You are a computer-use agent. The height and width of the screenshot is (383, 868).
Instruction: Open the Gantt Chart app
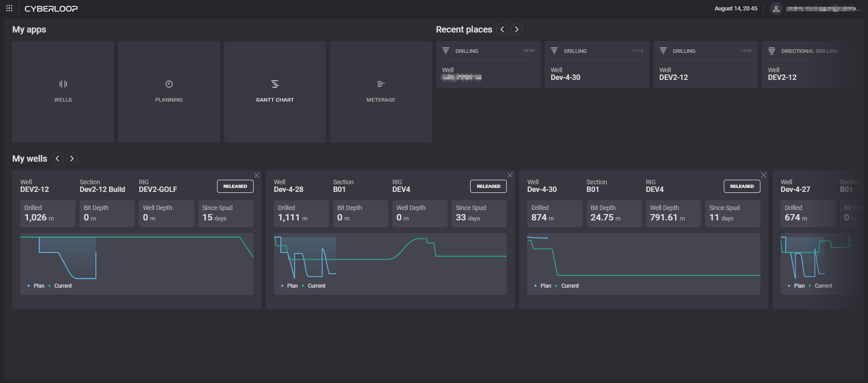pos(275,92)
